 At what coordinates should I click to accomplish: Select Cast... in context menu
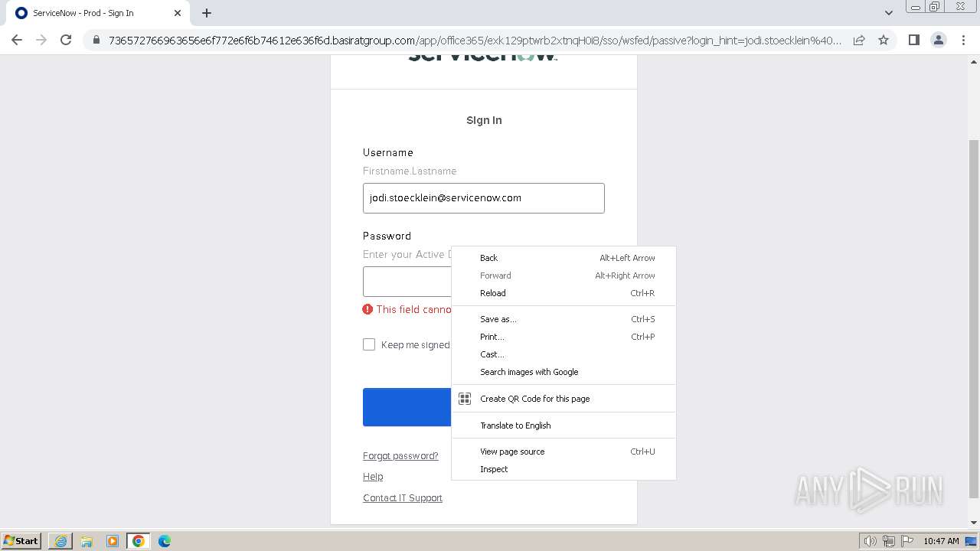coord(563,354)
